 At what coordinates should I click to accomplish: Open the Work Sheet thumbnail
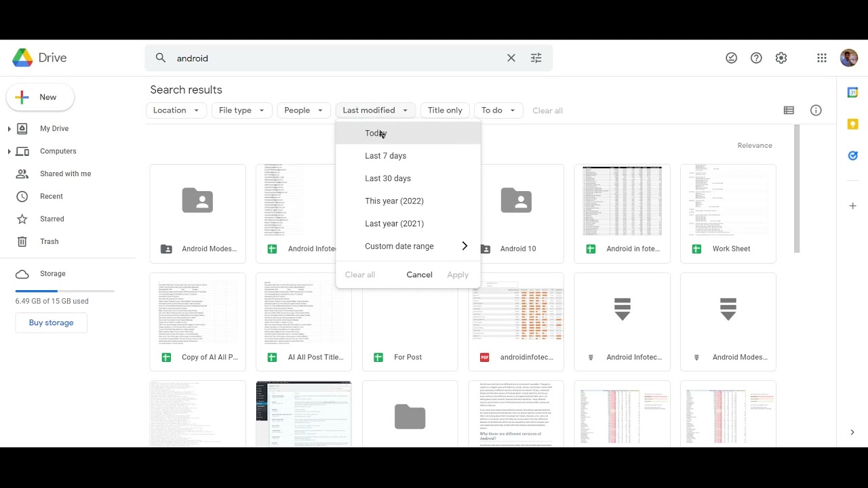pos(728,201)
